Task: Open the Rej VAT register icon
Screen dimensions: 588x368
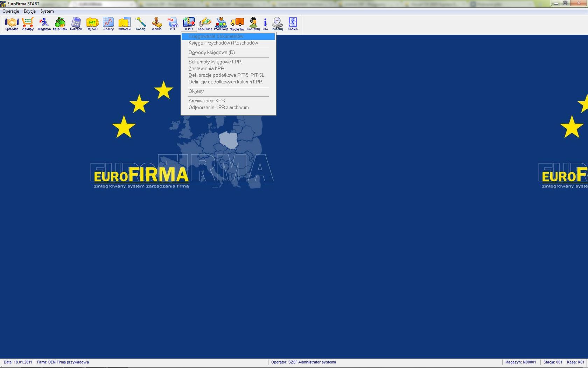Action: click(92, 24)
